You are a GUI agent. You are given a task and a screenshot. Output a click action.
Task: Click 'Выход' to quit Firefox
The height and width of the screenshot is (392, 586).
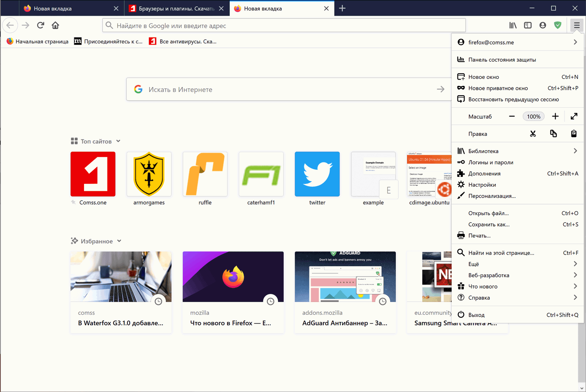click(x=518, y=315)
